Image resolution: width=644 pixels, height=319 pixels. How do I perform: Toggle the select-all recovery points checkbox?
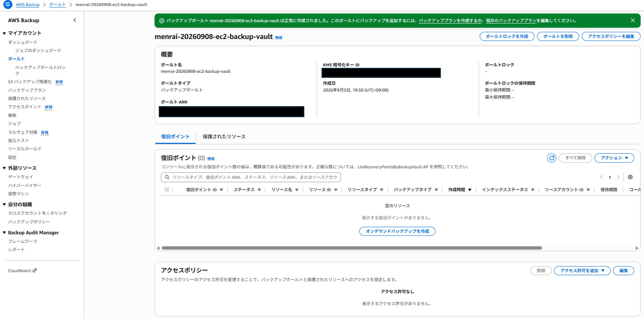tap(167, 189)
